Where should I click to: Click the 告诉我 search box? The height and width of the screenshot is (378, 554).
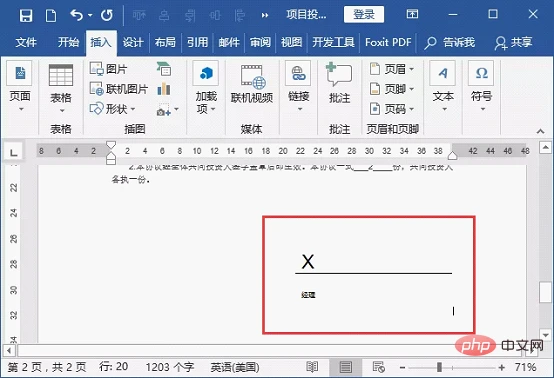(449, 42)
